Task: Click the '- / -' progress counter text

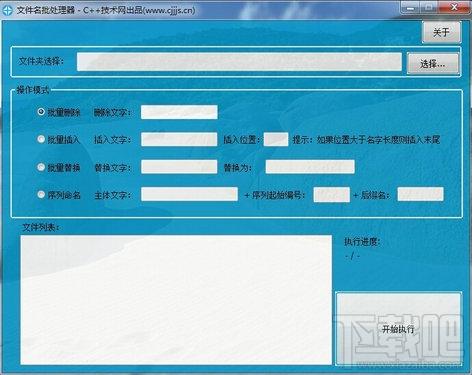Action: tap(353, 257)
